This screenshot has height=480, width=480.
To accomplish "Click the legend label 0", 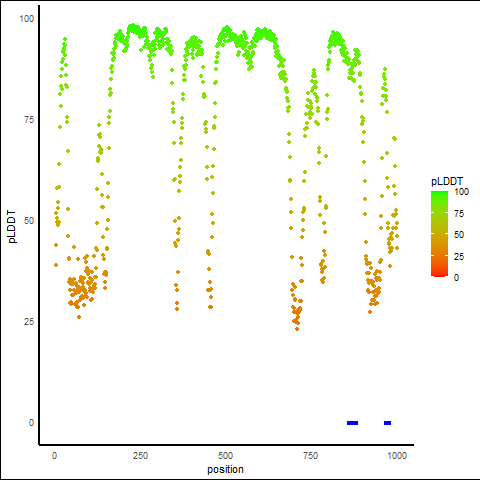I will pyautogui.click(x=456, y=278).
